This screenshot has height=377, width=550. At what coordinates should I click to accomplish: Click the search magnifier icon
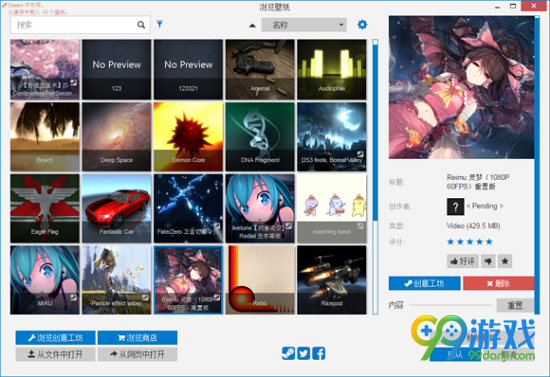[141, 25]
